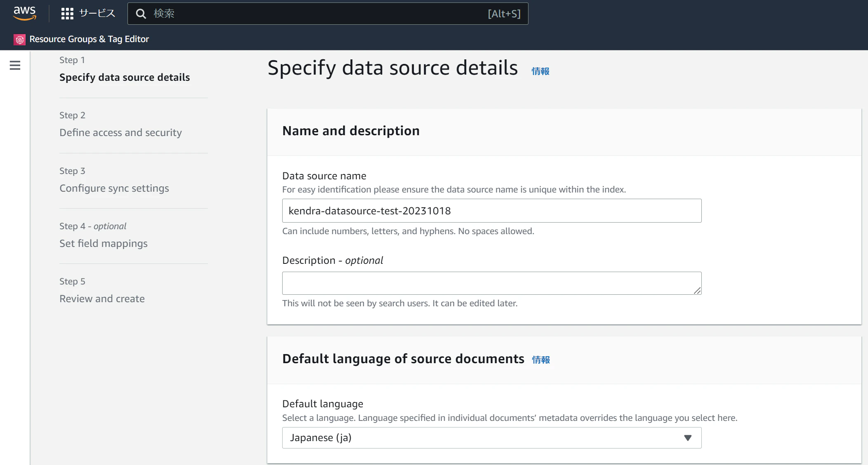Focus the Data source name input field

click(x=491, y=211)
